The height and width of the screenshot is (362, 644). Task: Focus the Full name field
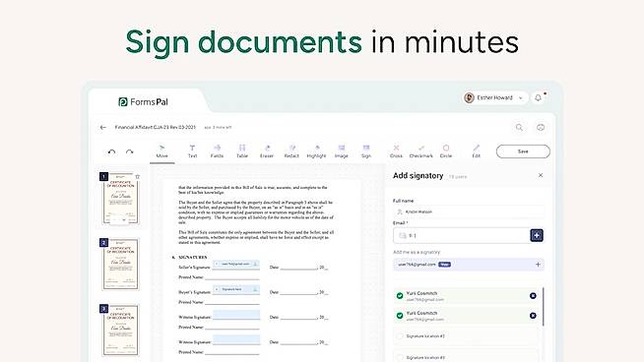coord(468,211)
